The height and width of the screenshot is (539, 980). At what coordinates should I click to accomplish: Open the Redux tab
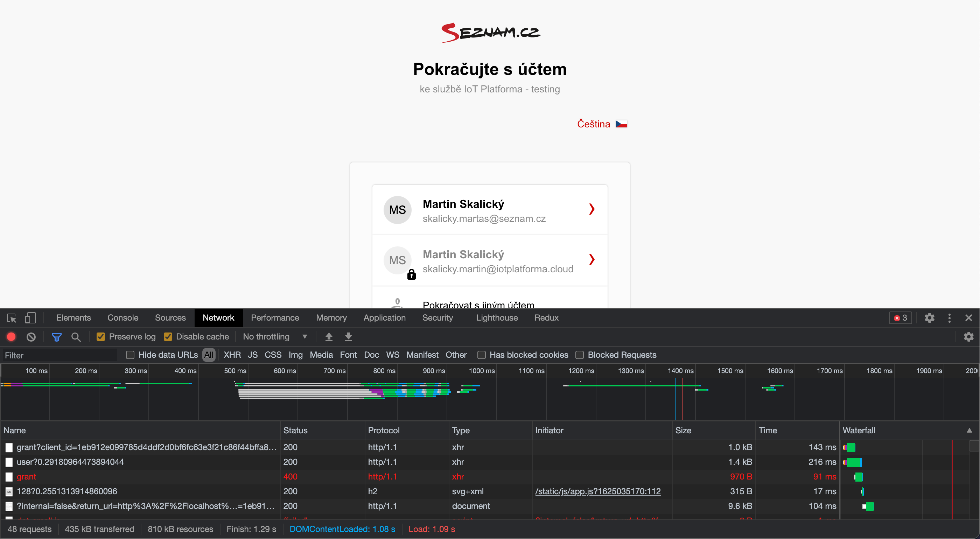click(x=546, y=318)
